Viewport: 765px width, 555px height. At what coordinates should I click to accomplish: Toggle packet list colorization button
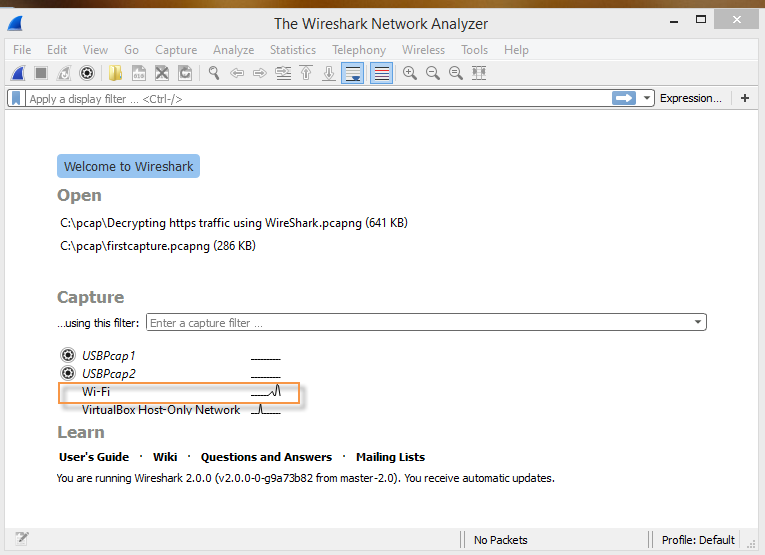[x=382, y=73]
